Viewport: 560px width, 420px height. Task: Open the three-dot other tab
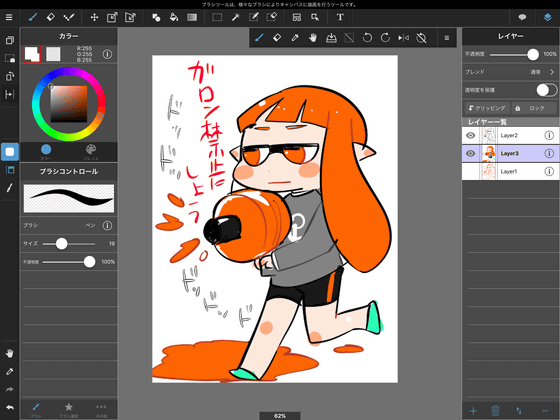(101, 410)
